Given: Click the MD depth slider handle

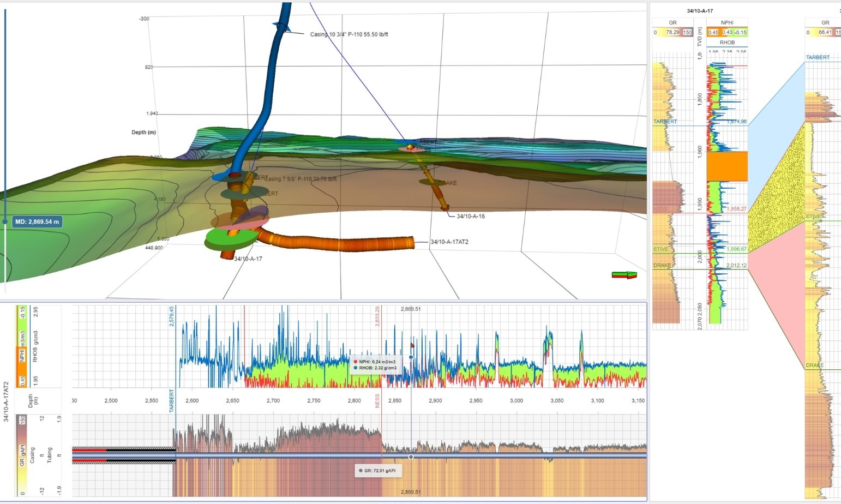Looking at the screenshot, I should 5,221.
